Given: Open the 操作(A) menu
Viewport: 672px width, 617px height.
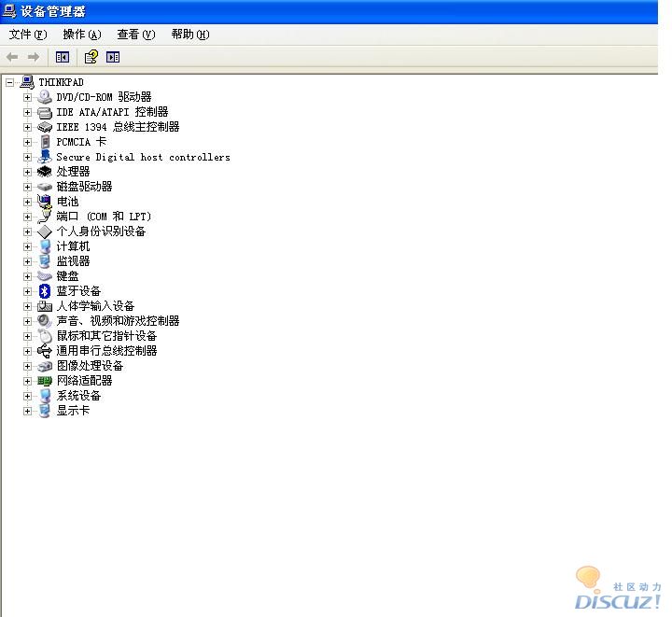Looking at the screenshot, I should 82,35.
